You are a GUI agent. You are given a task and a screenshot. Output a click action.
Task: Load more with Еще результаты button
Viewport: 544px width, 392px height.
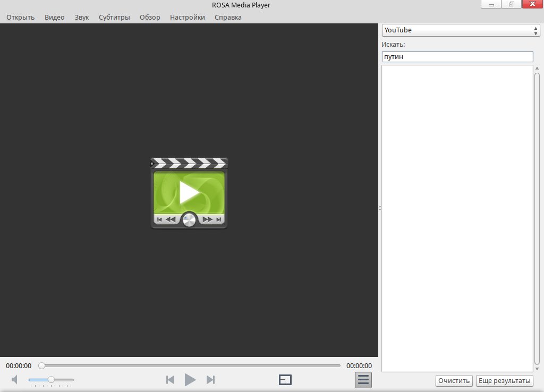(504, 380)
